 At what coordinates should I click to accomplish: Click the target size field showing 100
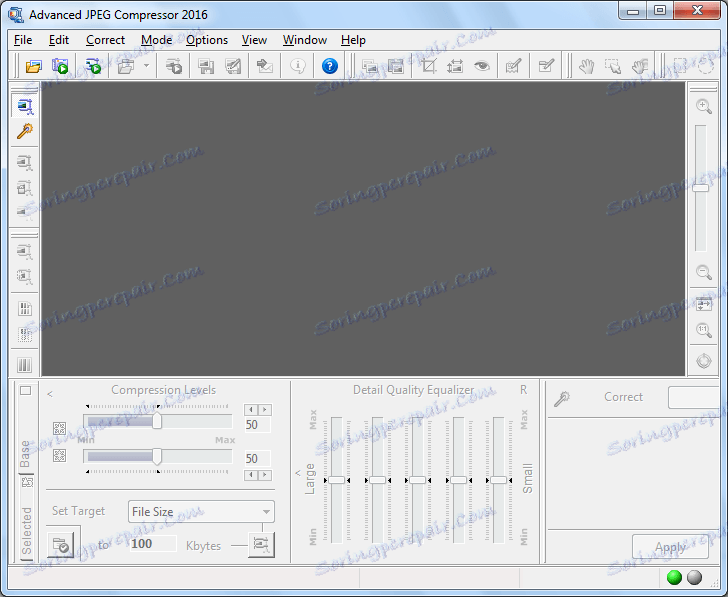(152, 544)
